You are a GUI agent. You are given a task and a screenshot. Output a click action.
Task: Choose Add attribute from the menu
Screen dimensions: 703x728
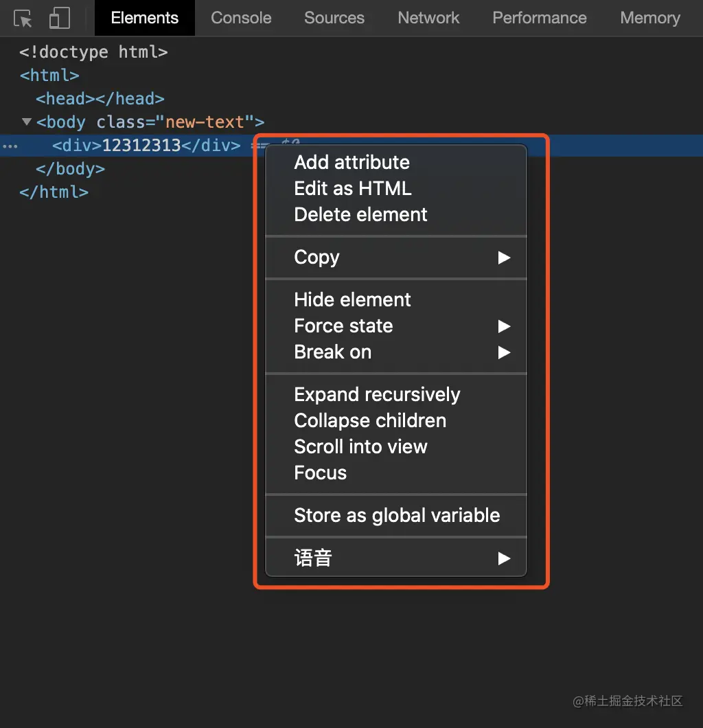[351, 162]
